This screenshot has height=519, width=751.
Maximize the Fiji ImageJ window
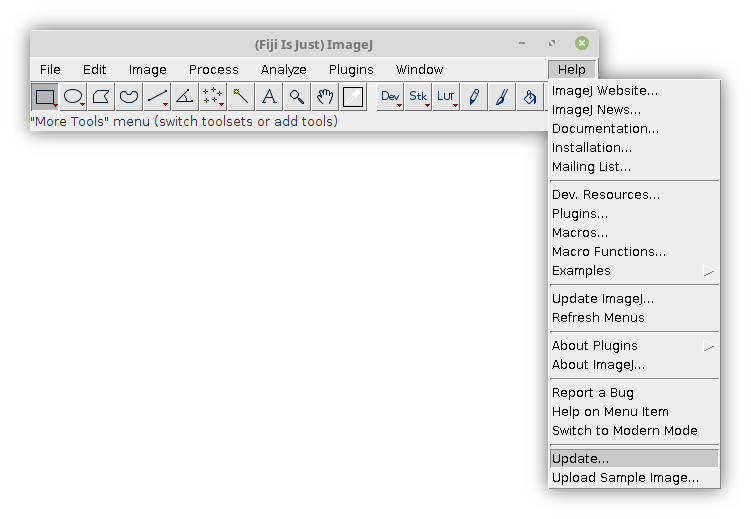pos(552,43)
